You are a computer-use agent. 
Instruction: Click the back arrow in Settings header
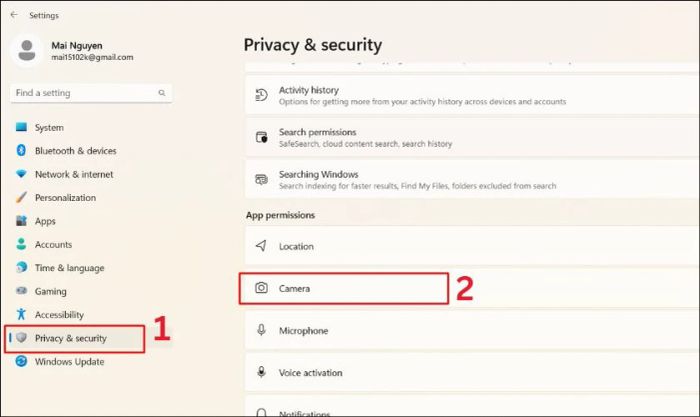click(x=13, y=15)
